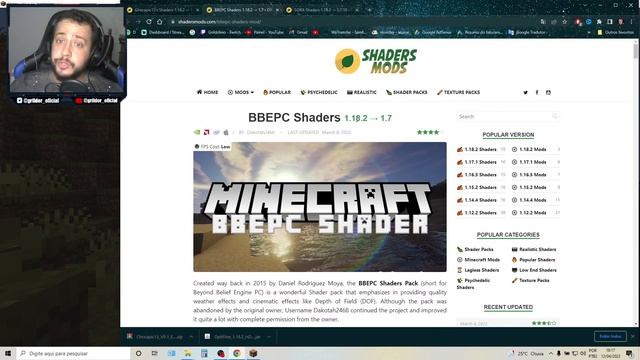This screenshot has width=640, height=360.
Task: Click the AMD compatibility icon under the title
Action: (207, 132)
